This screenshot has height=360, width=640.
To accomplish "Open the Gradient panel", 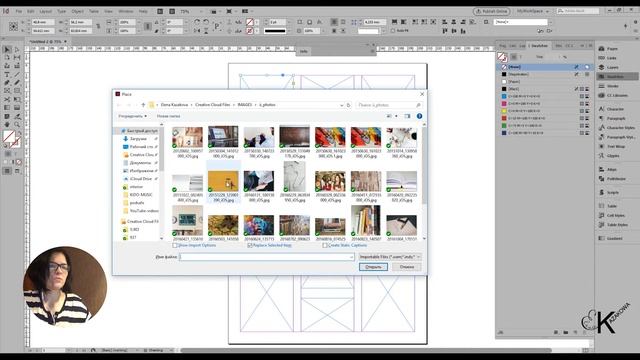I will pos(610,238).
